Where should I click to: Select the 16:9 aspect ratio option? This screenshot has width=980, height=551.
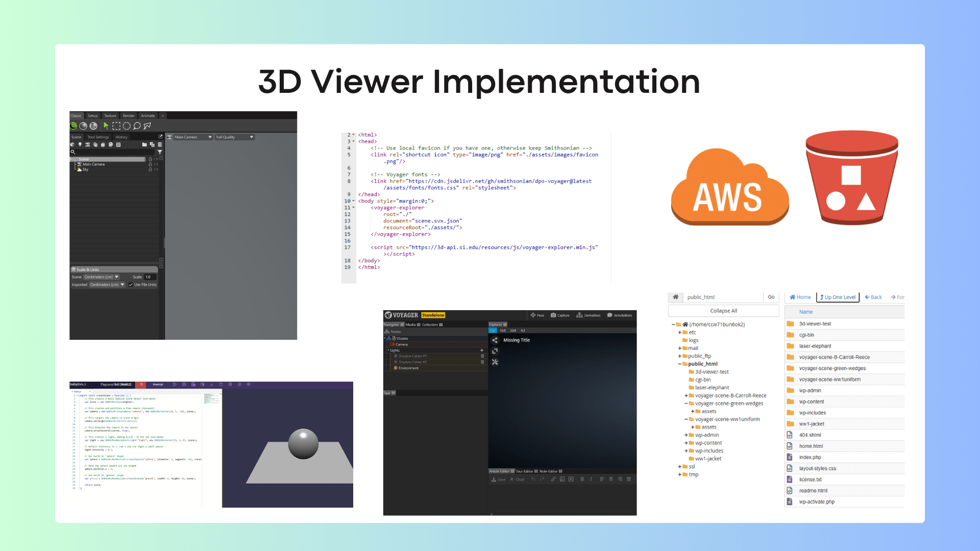[x=503, y=331]
